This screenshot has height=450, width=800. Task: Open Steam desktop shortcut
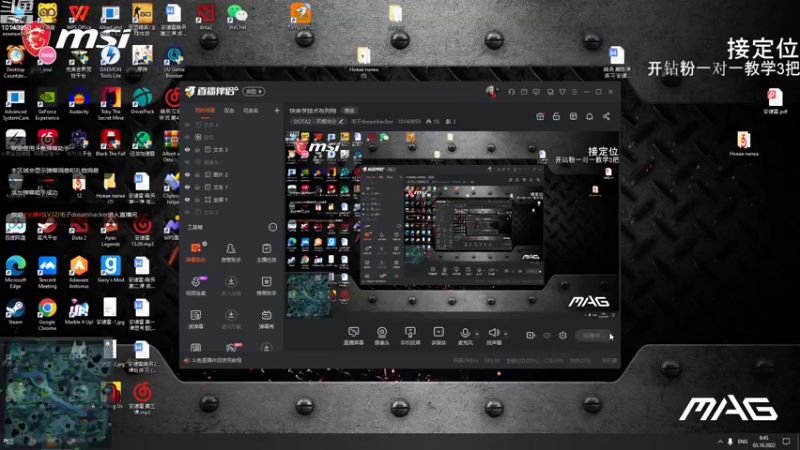[x=15, y=312]
